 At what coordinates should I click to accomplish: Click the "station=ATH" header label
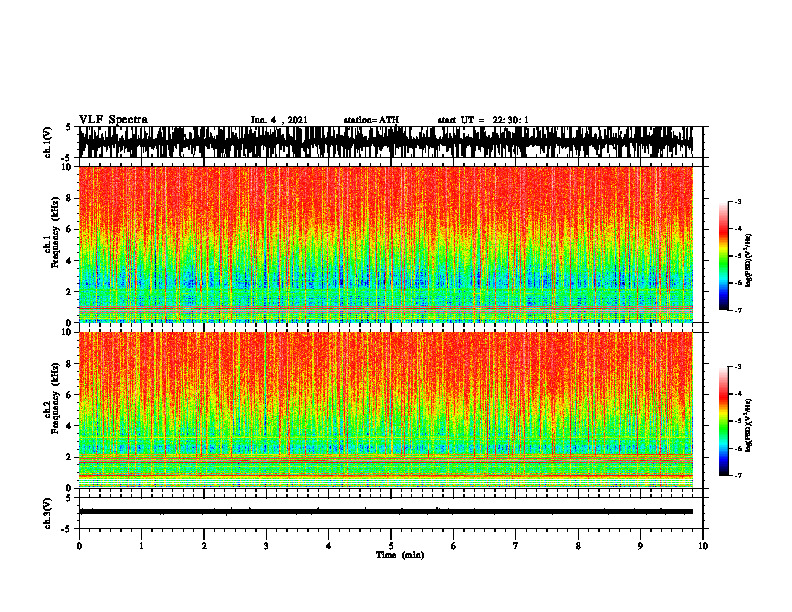[x=371, y=120]
